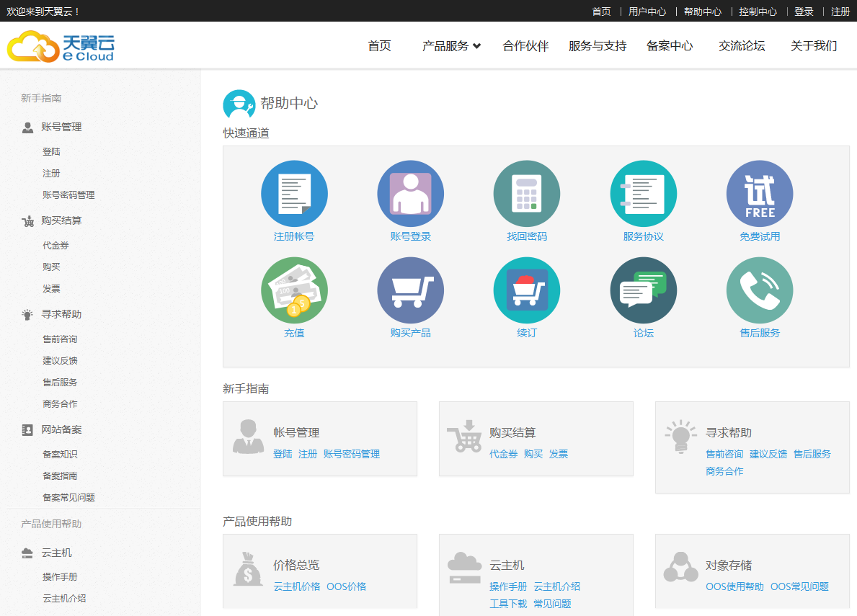Open the 论坛 chat bubbles icon
This screenshot has height=616, width=857.
pos(643,290)
